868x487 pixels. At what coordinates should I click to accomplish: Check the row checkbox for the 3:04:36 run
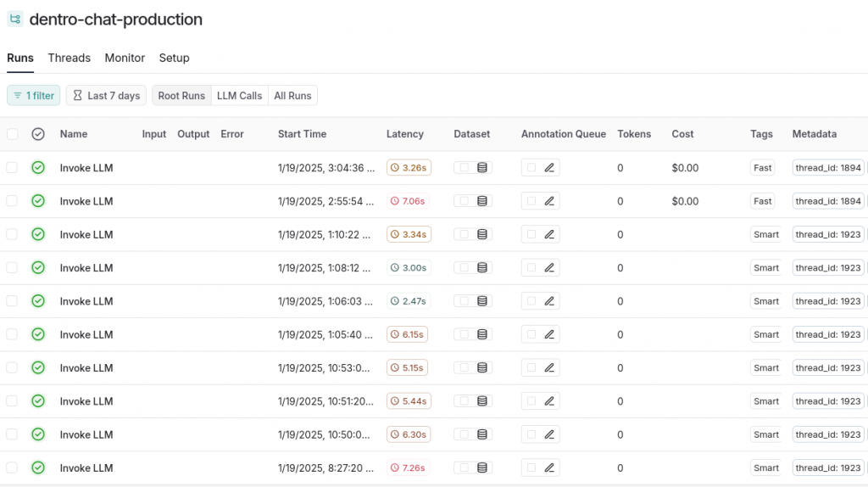click(12, 168)
